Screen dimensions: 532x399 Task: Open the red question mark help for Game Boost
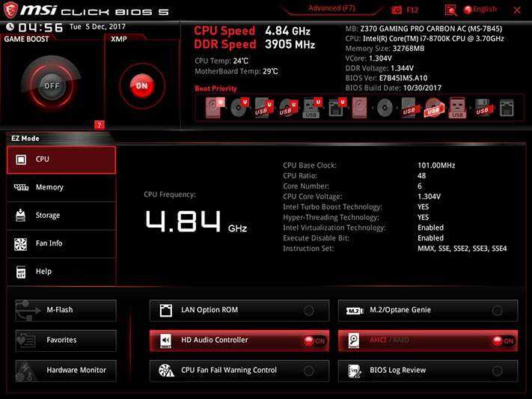pos(99,125)
